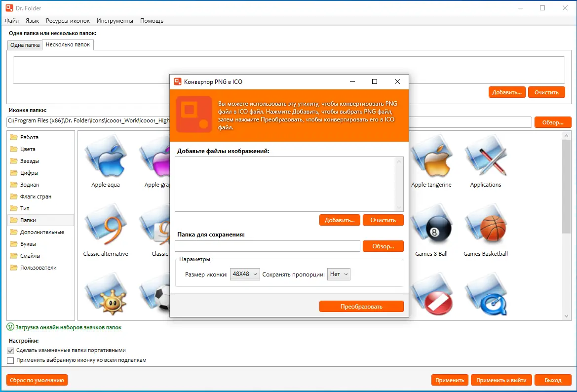
Task: Click Применить и выйти button
Action: coord(501,380)
